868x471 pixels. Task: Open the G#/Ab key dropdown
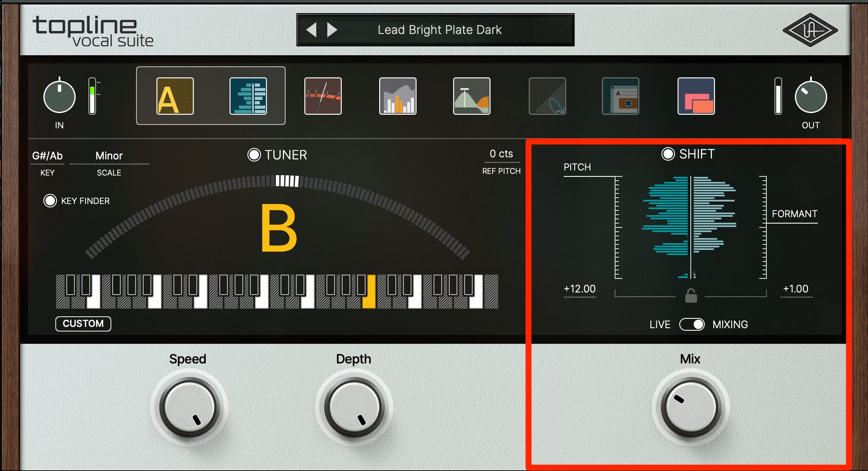(48, 156)
